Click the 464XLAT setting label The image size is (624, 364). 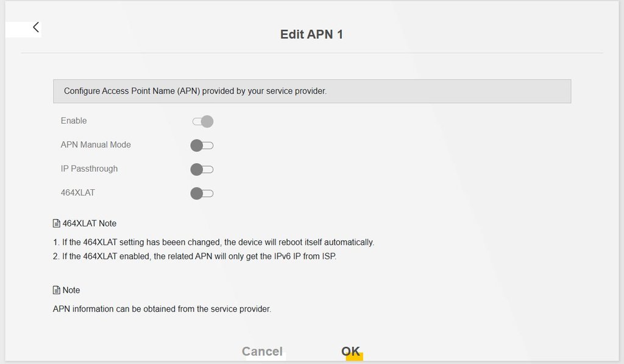tap(78, 193)
